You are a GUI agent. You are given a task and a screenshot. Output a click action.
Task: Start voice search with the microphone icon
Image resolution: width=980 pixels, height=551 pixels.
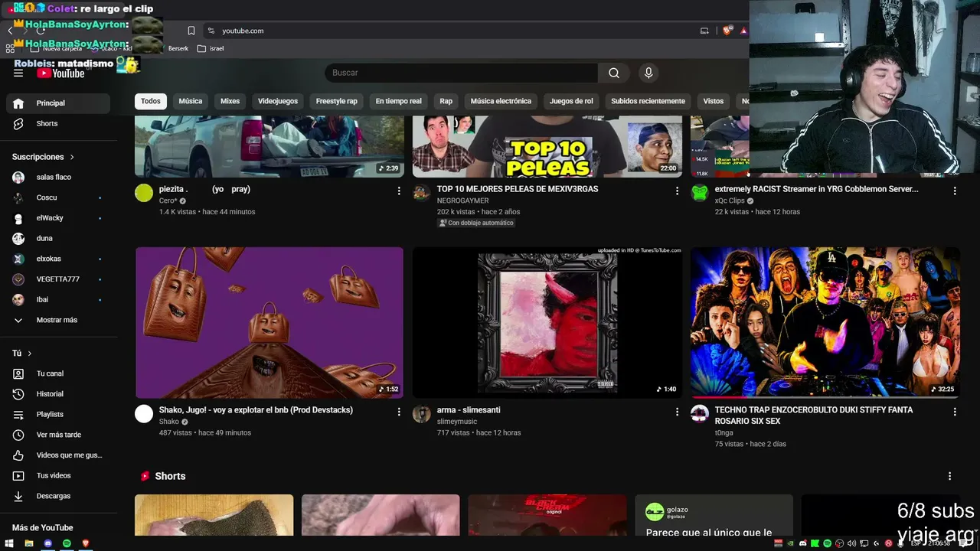(648, 73)
